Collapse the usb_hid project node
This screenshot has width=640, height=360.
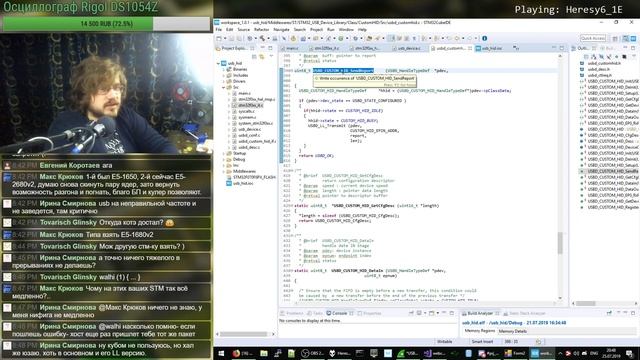click(218, 63)
